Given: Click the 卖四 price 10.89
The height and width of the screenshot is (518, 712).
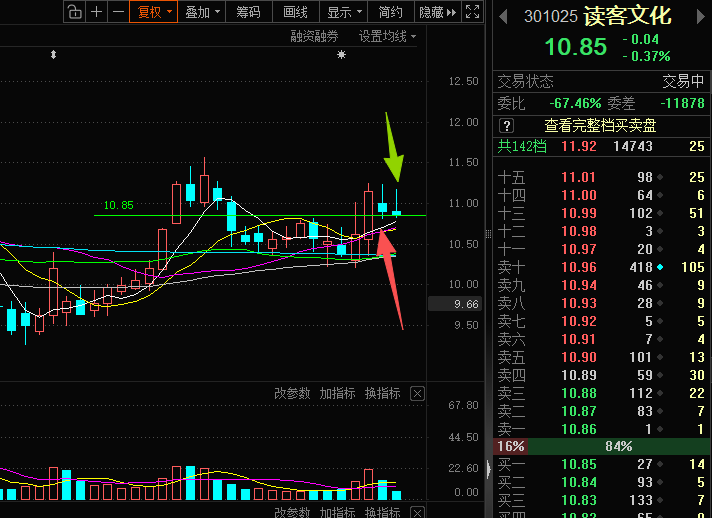Looking at the screenshot, I should 578,375.
